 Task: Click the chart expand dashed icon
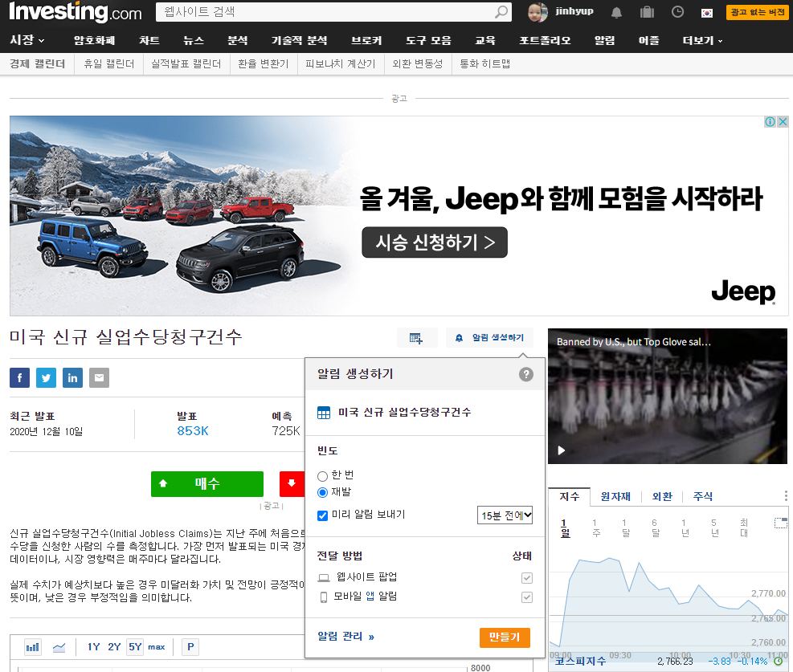point(780,523)
